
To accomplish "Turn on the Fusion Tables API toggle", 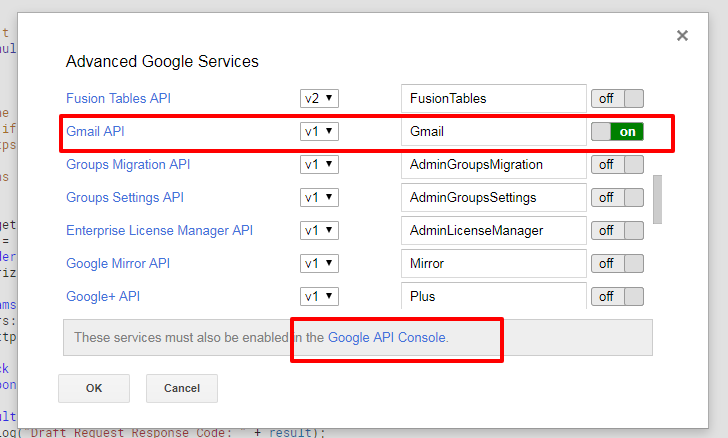I will 617,98.
